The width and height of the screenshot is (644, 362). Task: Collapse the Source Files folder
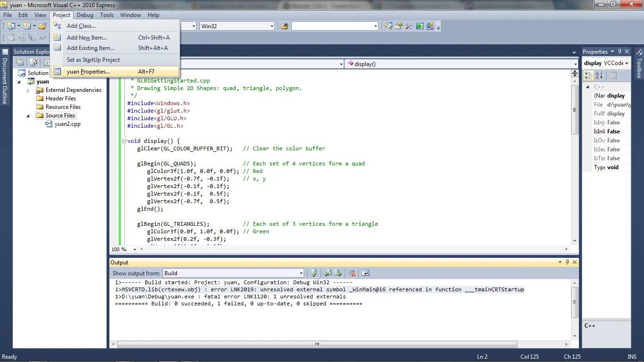click(28, 115)
